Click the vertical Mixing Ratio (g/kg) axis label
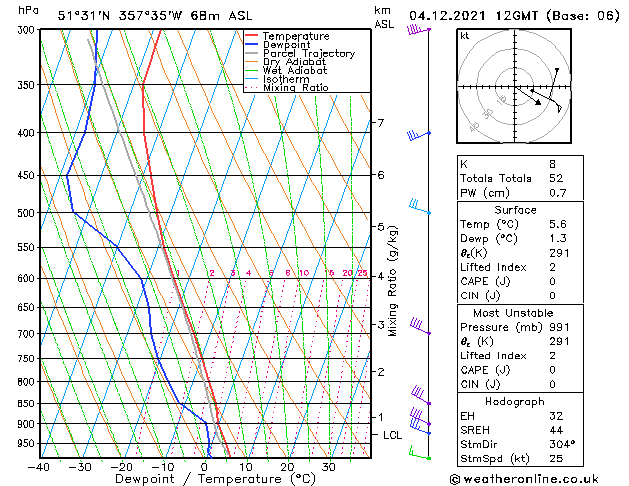629x486 pixels. pos(392,281)
